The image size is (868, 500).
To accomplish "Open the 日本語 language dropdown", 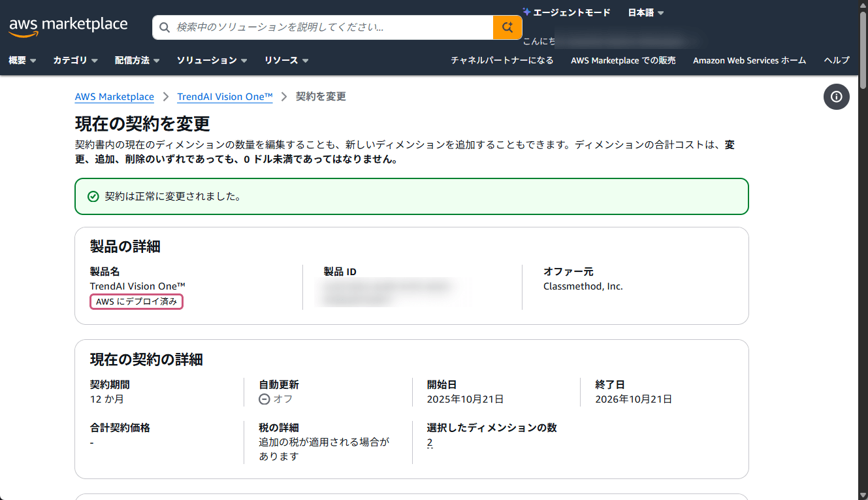I will click(x=645, y=12).
